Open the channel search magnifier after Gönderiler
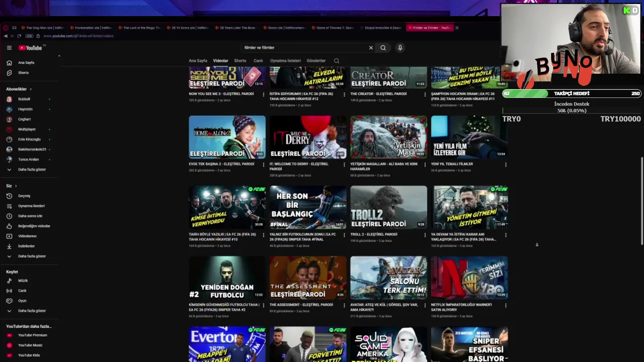Viewport: 644px width, 362px height. [x=337, y=61]
